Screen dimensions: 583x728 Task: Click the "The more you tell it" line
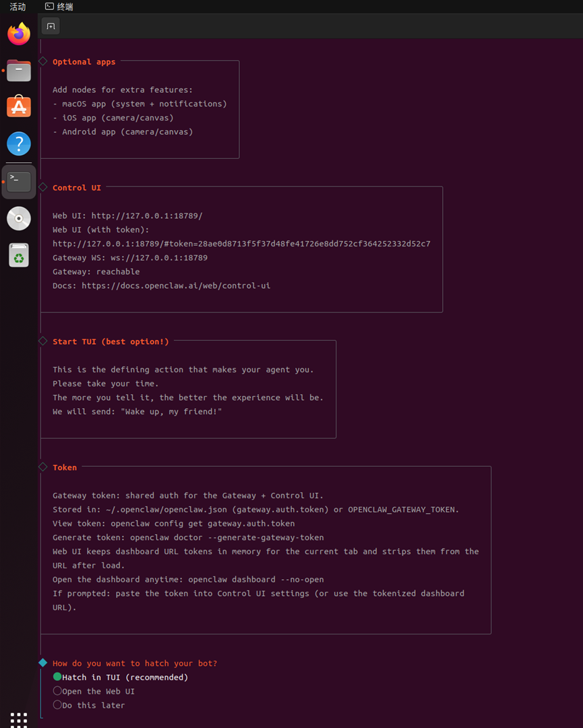pyautogui.click(x=187, y=398)
